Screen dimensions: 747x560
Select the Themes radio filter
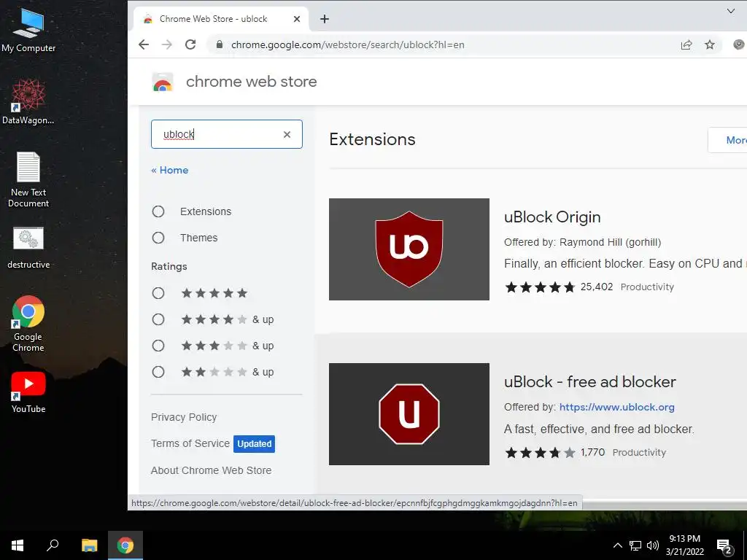point(158,238)
